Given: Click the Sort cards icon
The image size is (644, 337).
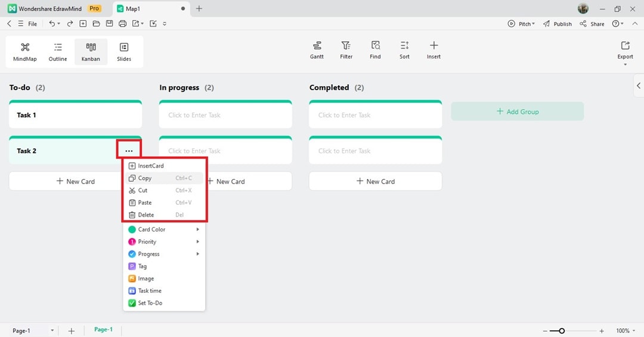Looking at the screenshot, I should coord(404,50).
